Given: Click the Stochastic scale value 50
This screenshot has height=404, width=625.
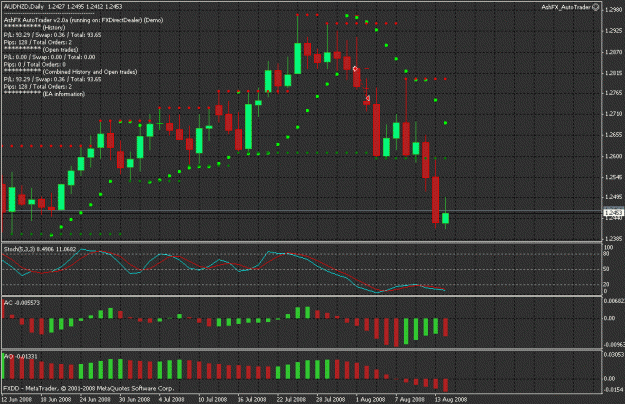Looking at the screenshot, I should click(x=606, y=269).
